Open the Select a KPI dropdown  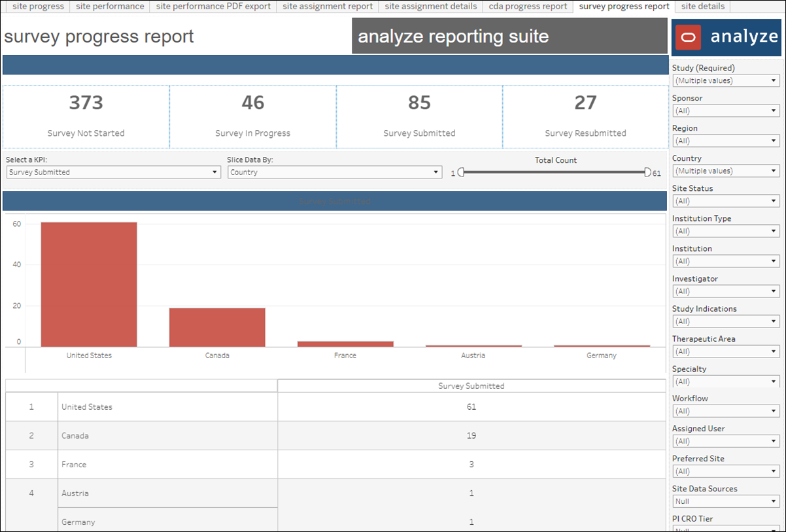point(113,172)
